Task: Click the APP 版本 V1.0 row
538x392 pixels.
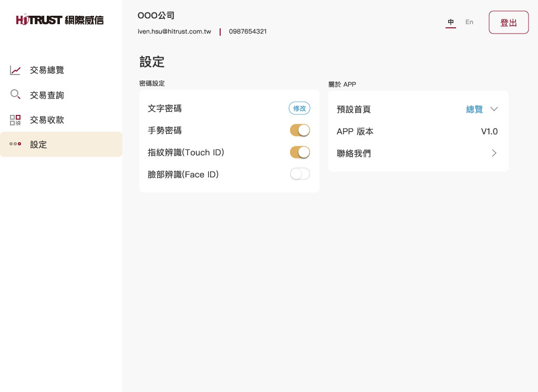Action: (418, 131)
